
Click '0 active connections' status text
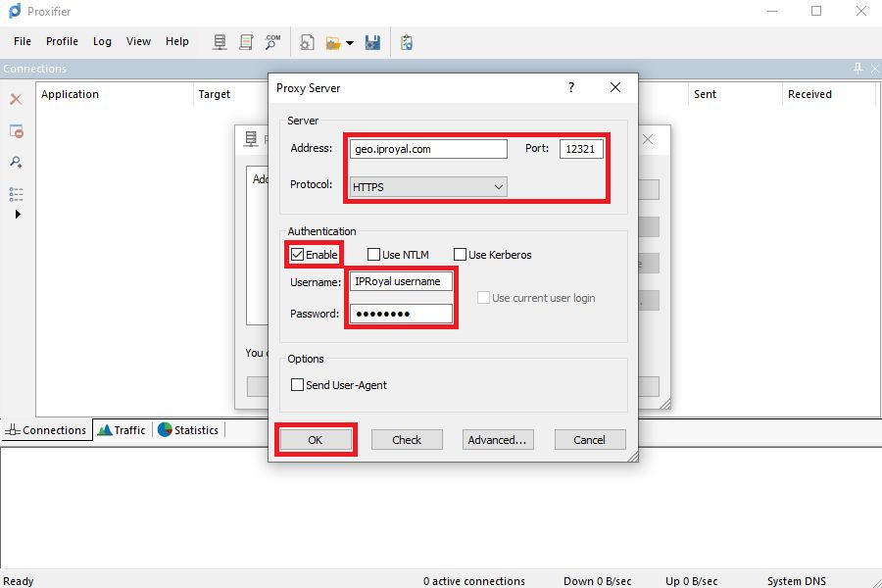click(x=474, y=581)
